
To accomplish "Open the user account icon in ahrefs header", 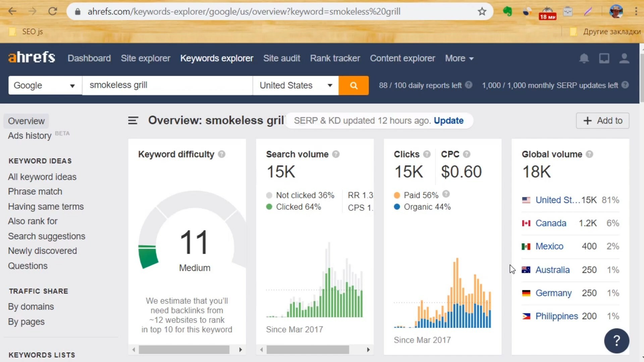I will [x=624, y=58].
